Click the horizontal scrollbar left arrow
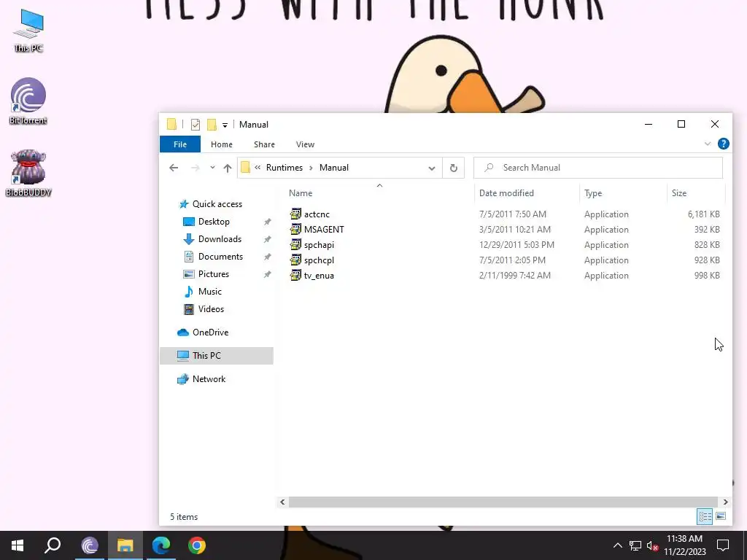The width and height of the screenshot is (747, 560). pos(282,502)
